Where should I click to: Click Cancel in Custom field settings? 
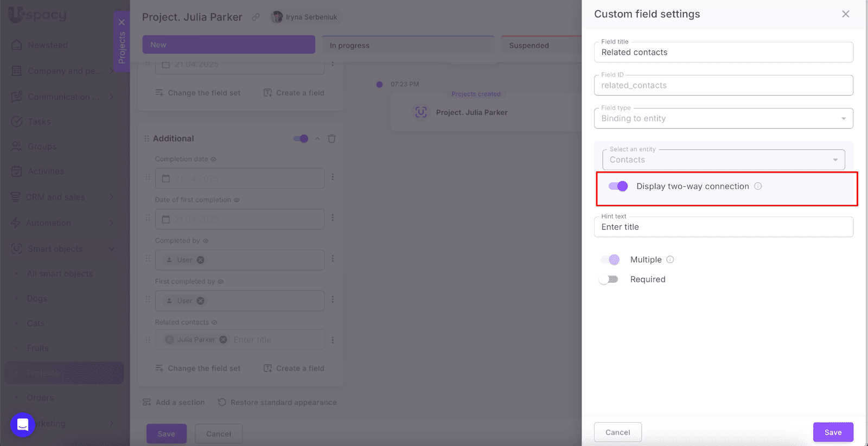tap(617, 432)
